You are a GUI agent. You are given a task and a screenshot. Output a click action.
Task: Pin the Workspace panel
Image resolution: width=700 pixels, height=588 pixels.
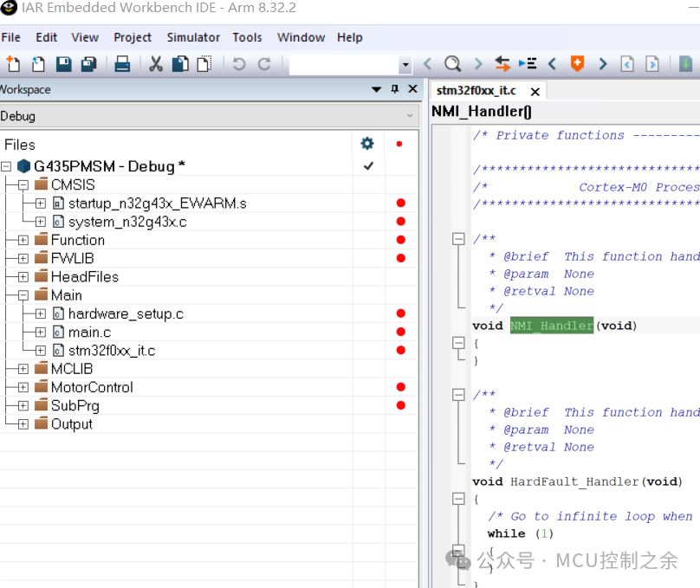[x=395, y=89]
